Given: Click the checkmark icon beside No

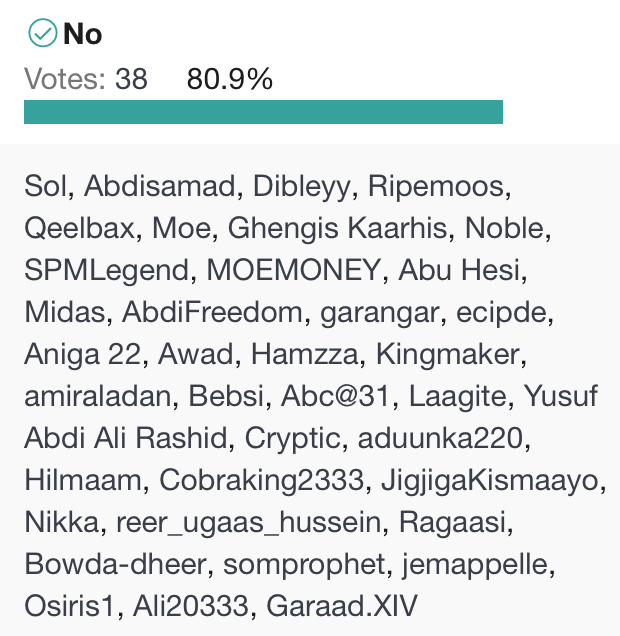Looking at the screenshot, I should 43,33.
